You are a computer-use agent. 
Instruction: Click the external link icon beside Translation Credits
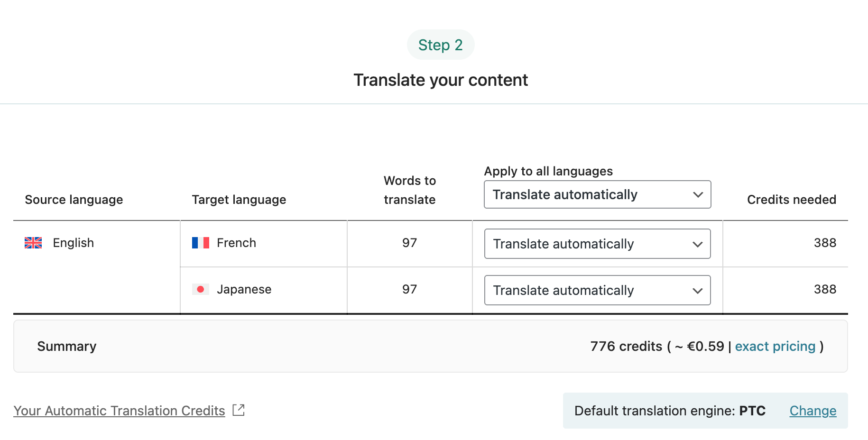pos(239,410)
